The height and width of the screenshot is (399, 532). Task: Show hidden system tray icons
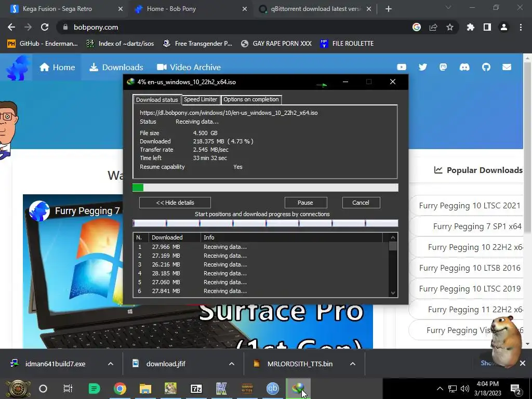click(x=440, y=389)
